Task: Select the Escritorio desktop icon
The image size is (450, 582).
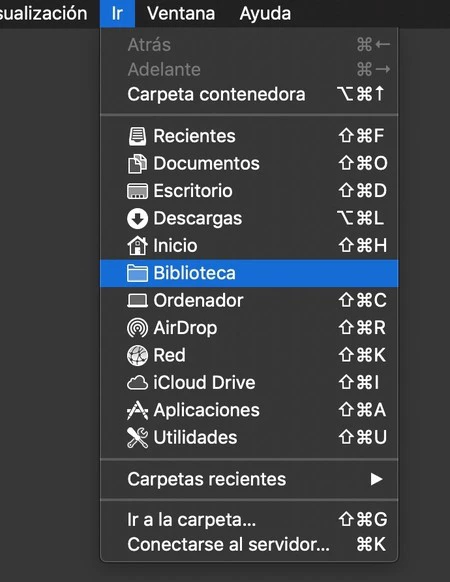Action: tap(137, 191)
